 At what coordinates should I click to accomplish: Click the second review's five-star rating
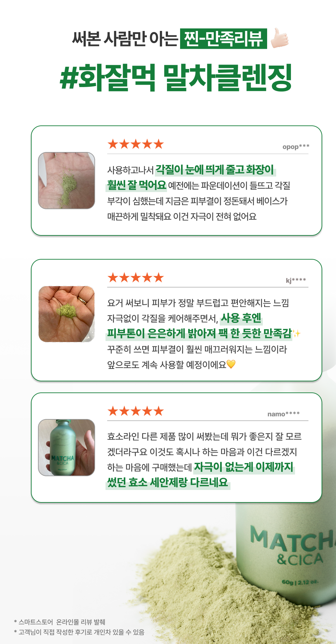coord(135,278)
